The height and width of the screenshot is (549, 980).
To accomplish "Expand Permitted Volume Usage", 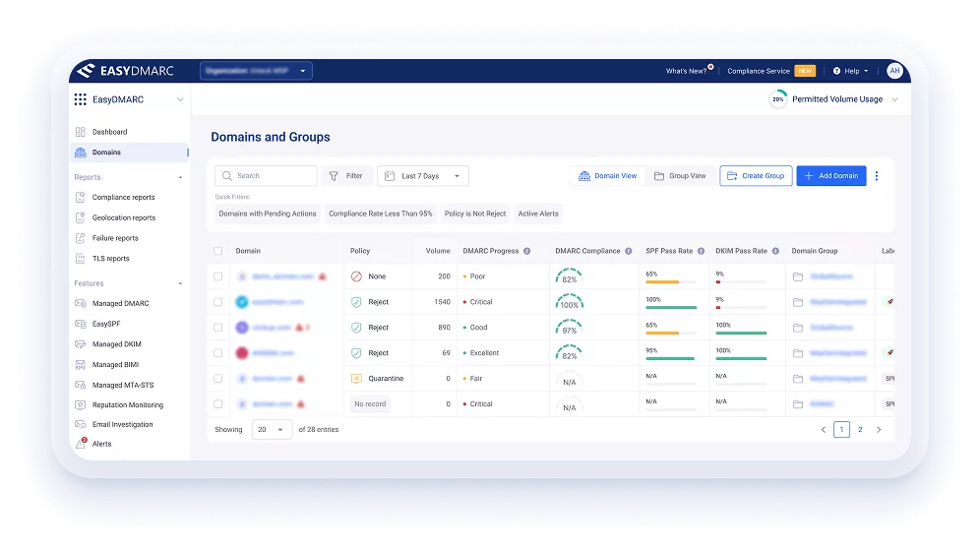I will tap(895, 100).
